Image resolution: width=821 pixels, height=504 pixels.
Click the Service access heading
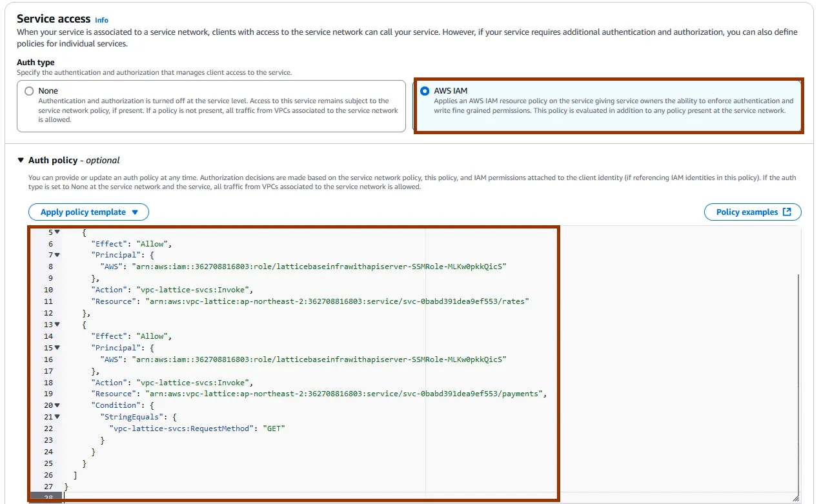54,19
